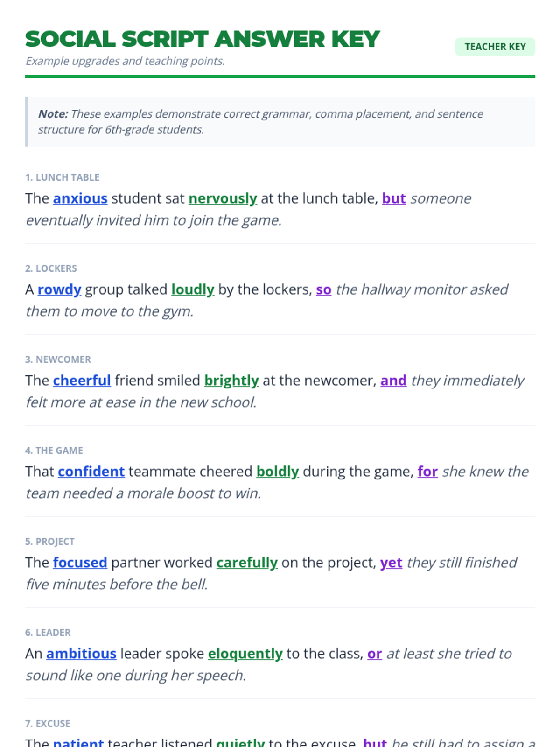Select the underlined adverb 'eloquently'

pyautogui.click(x=245, y=654)
